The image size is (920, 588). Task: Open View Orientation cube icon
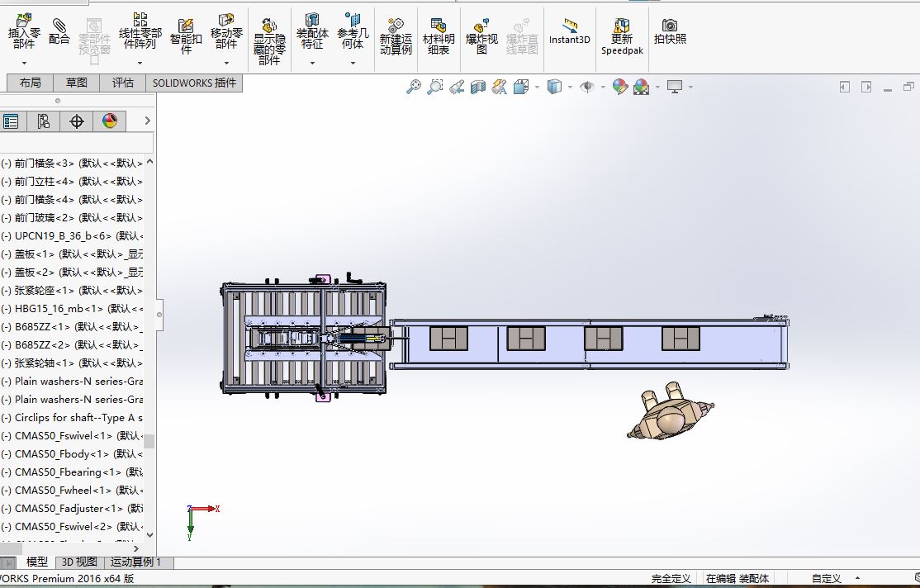click(x=520, y=87)
